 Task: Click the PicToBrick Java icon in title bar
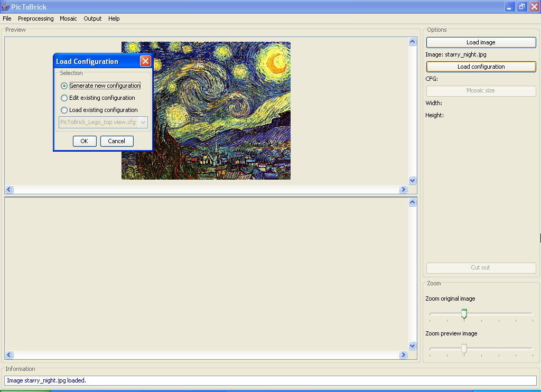tap(5, 7)
